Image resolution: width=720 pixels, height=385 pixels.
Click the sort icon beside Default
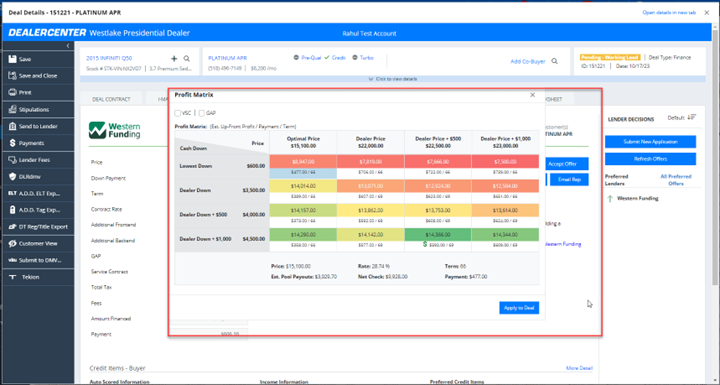coord(692,118)
